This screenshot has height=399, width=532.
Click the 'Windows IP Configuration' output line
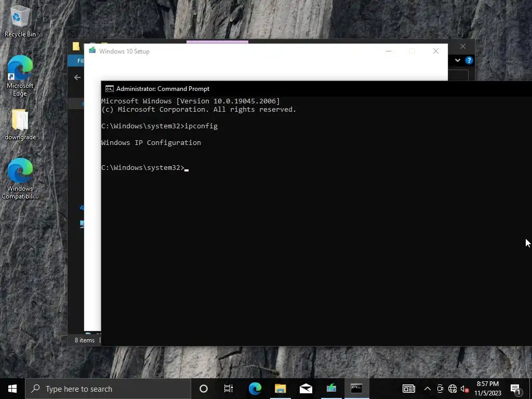[151, 142]
